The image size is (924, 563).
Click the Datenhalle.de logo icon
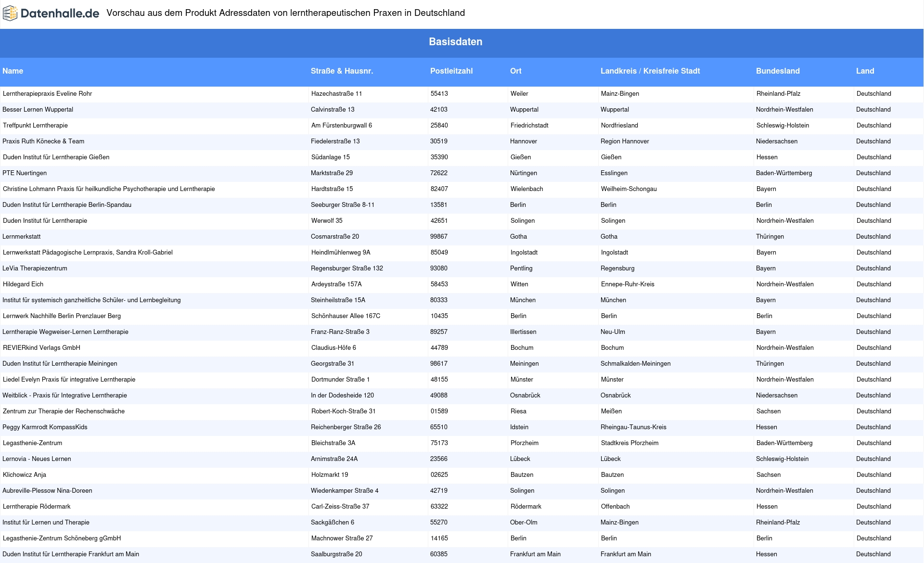(11, 13)
